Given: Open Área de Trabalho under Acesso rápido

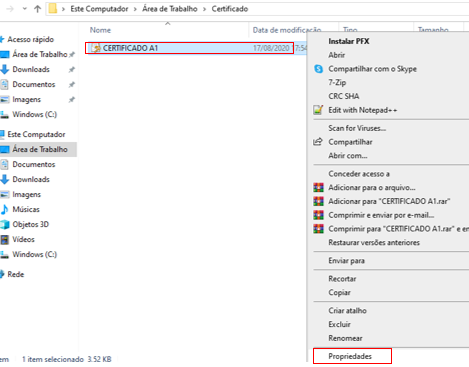Looking at the screenshot, I should pyautogui.click(x=40, y=54).
